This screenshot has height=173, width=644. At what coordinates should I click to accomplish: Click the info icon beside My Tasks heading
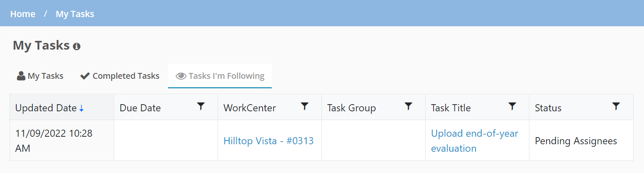pos(76,46)
